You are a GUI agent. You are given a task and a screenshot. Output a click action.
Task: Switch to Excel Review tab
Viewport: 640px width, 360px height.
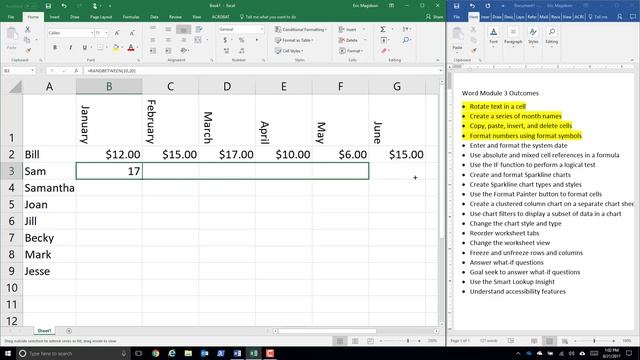175,17
